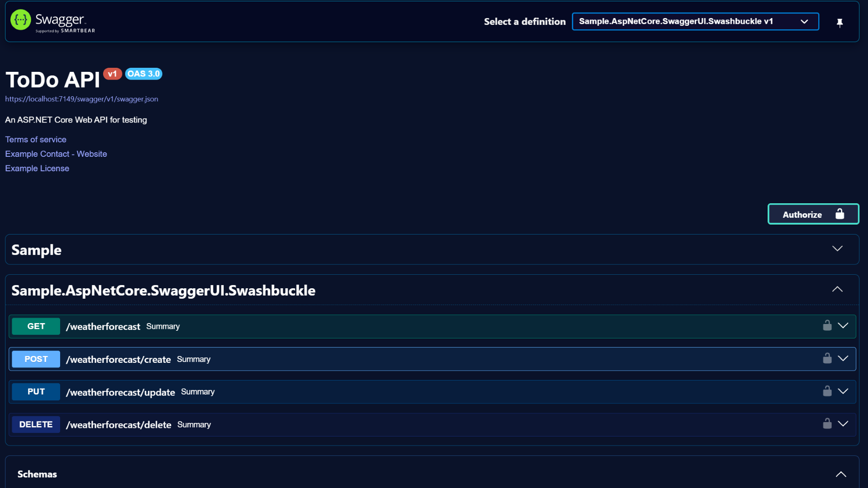Click lock icon on PUT /weatherforecast/update row
Screen dimensions: 868x488
point(827,391)
